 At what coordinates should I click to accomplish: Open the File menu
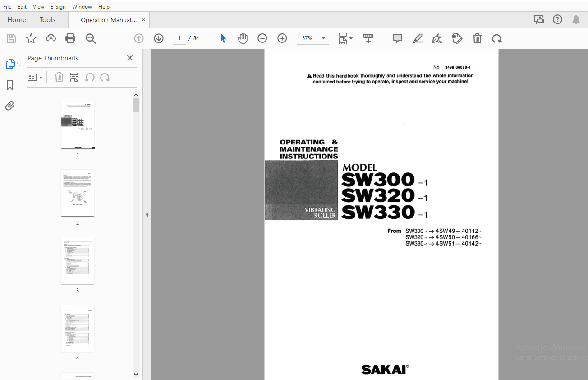pyautogui.click(x=7, y=6)
